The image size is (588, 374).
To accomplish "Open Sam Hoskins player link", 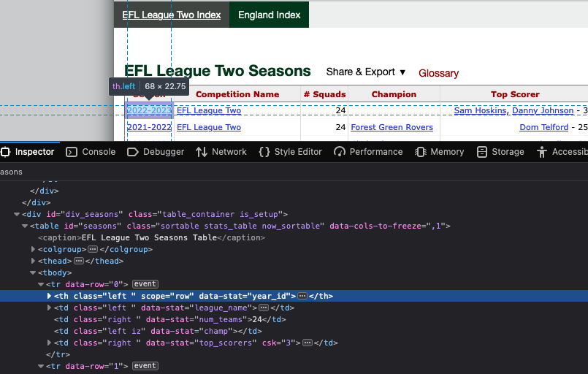I will pos(480,110).
